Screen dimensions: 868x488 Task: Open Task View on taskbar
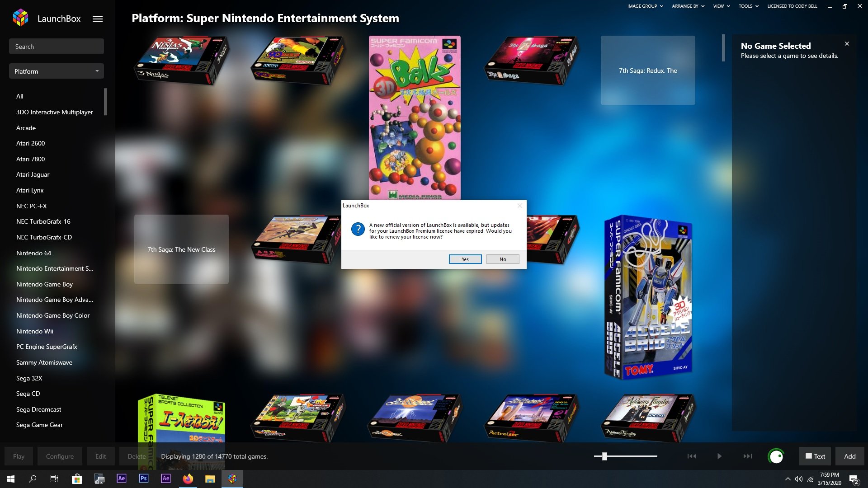pos(54,479)
